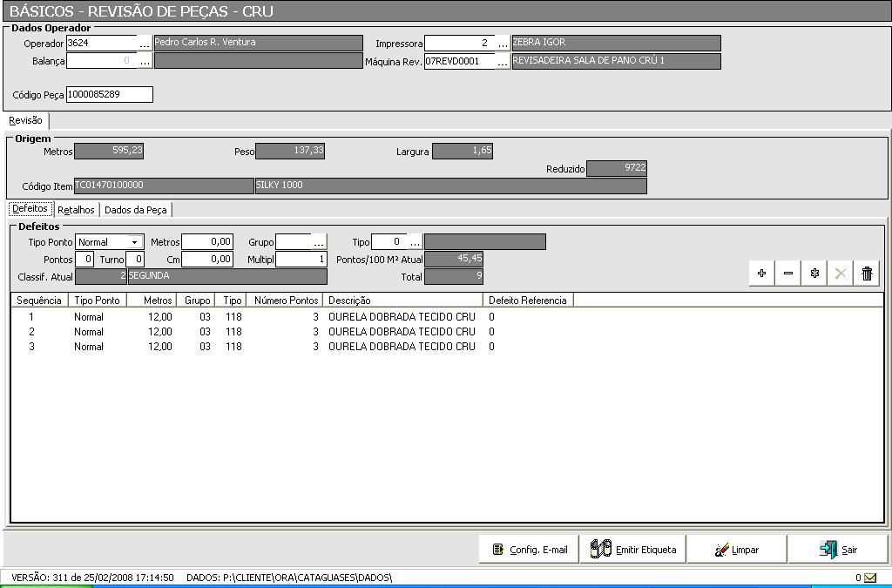Open the Grupo lookup ellipsis button

pos(319,242)
